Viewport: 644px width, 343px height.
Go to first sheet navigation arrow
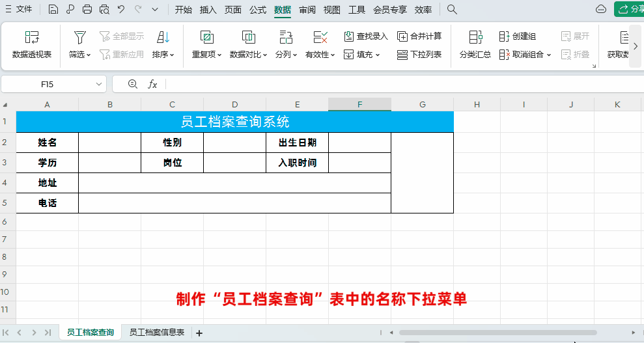click(x=6, y=333)
